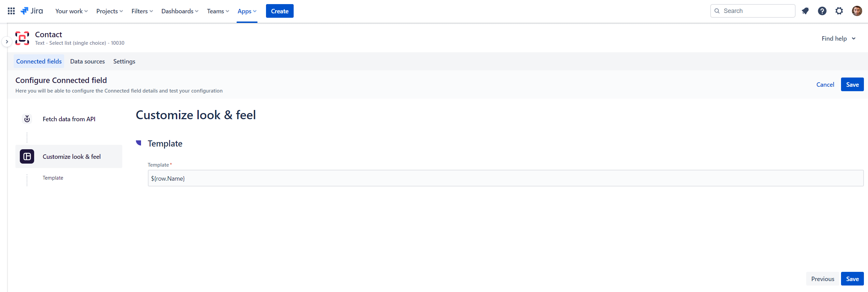Click the Fetch data from API step icon
Viewport: 868px width, 292px height.
pyautogui.click(x=27, y=119)
